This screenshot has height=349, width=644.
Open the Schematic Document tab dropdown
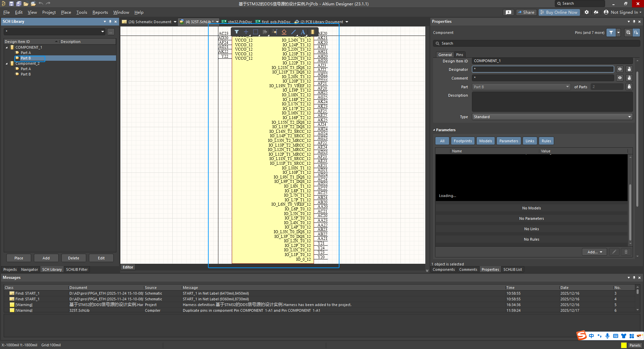pos(175,22)
